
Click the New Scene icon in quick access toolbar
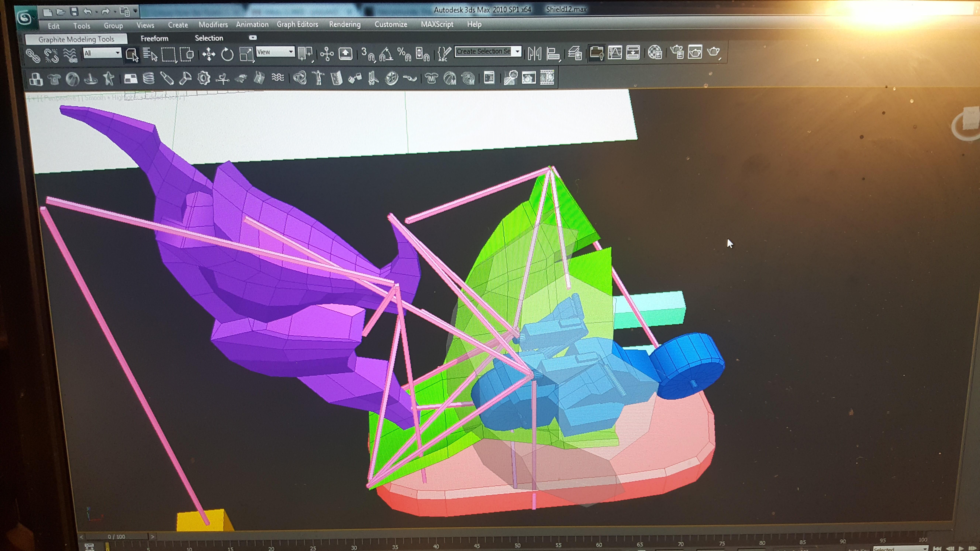48,12
